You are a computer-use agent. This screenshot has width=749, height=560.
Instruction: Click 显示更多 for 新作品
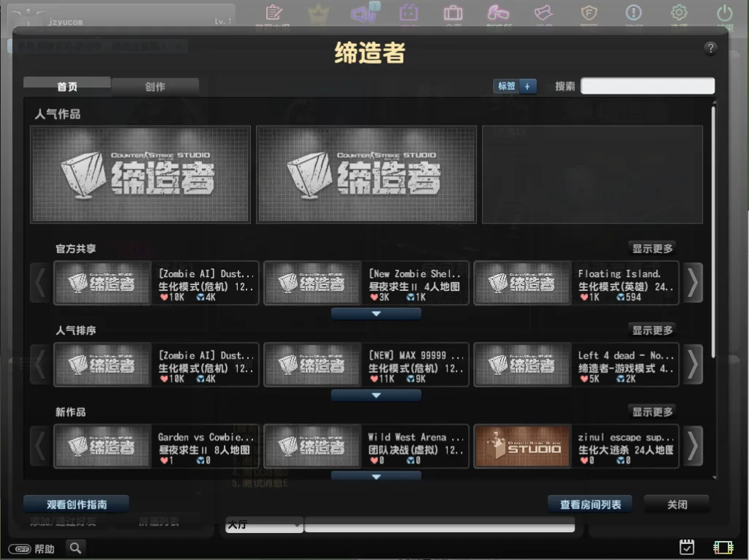(652, 412)
